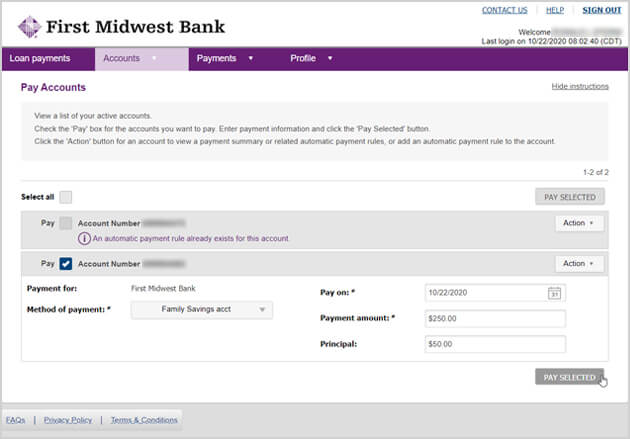Open the calendar date picker icon

tap(555, 293)
